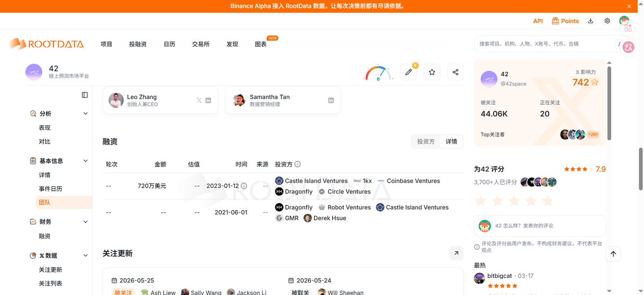Switch funding view to 详情
This screenshot has height=295, width=644.
(451, 141)
